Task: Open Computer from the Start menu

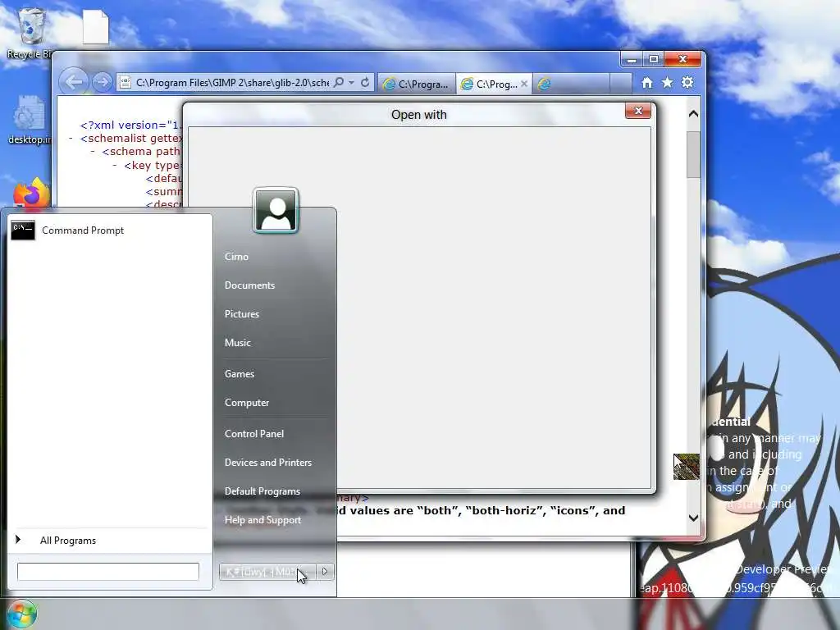Action: point(247,403)
